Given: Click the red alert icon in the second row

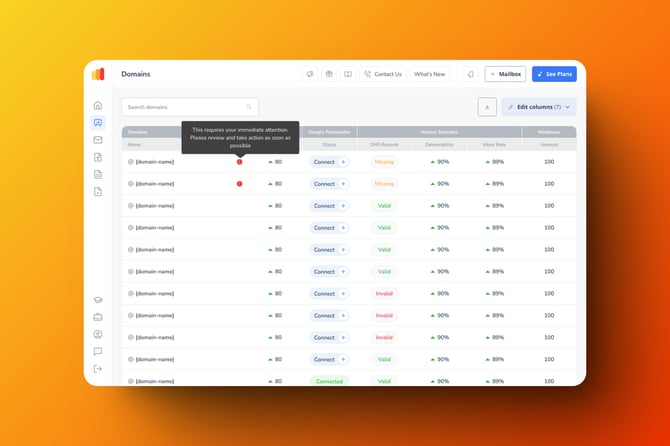Looking at the screenshot, I should pos(239,184).
